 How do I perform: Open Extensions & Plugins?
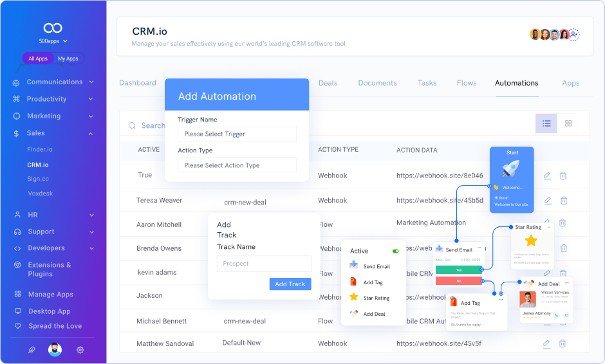50,269
